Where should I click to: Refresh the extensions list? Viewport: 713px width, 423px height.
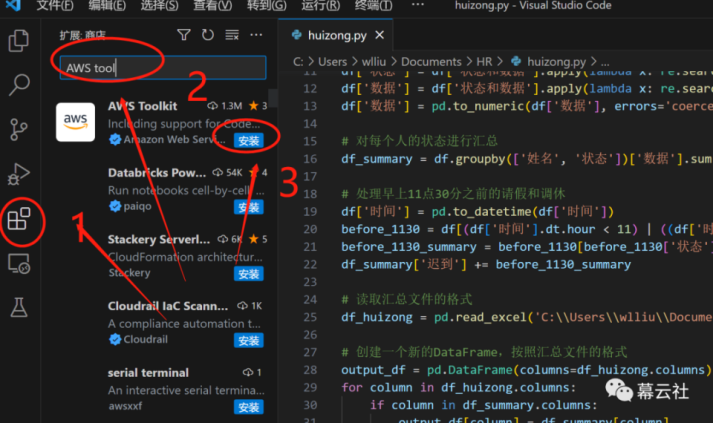click(x=208, y=35)
